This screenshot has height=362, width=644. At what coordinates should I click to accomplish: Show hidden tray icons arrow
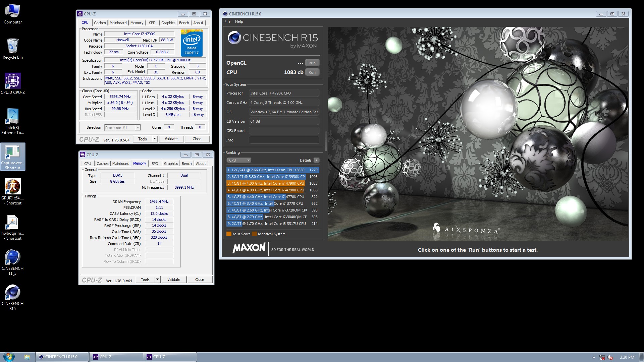594,357
